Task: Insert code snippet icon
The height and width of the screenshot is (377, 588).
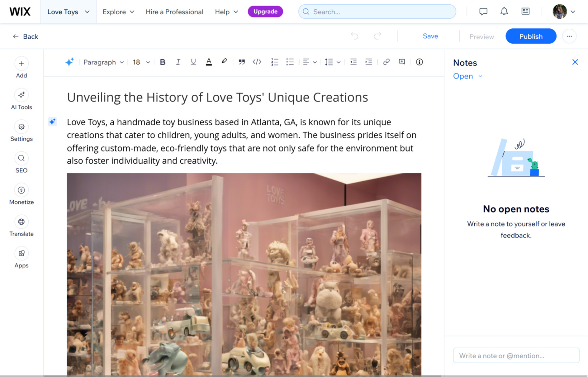Action: 257,62
